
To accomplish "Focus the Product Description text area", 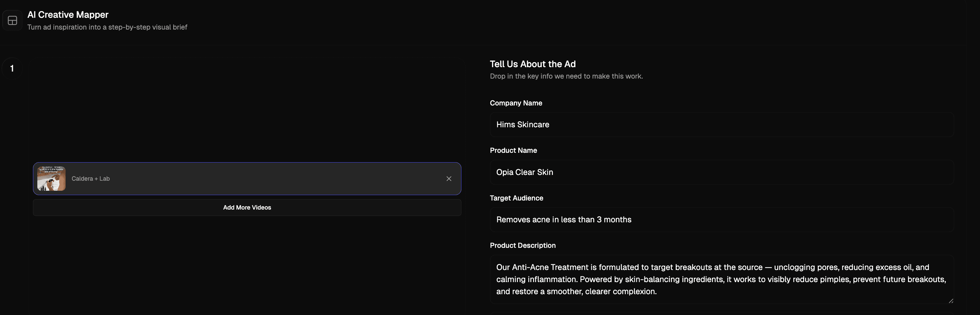I will coord(721,279).
